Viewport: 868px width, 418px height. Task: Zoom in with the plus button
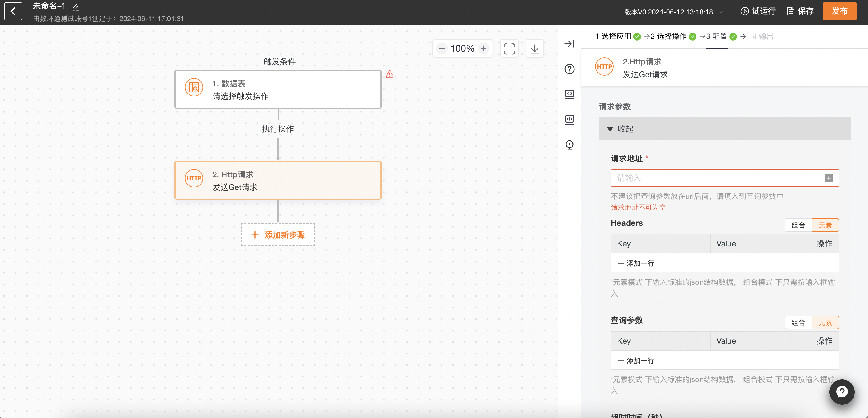(x=484, y=49)
